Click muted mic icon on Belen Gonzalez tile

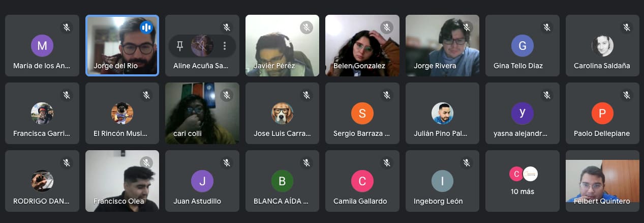click(387, 27)
